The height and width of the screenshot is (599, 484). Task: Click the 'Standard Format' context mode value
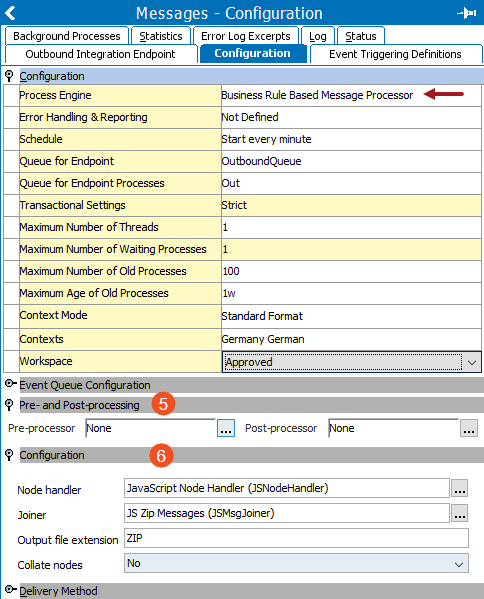coord(262,316)
